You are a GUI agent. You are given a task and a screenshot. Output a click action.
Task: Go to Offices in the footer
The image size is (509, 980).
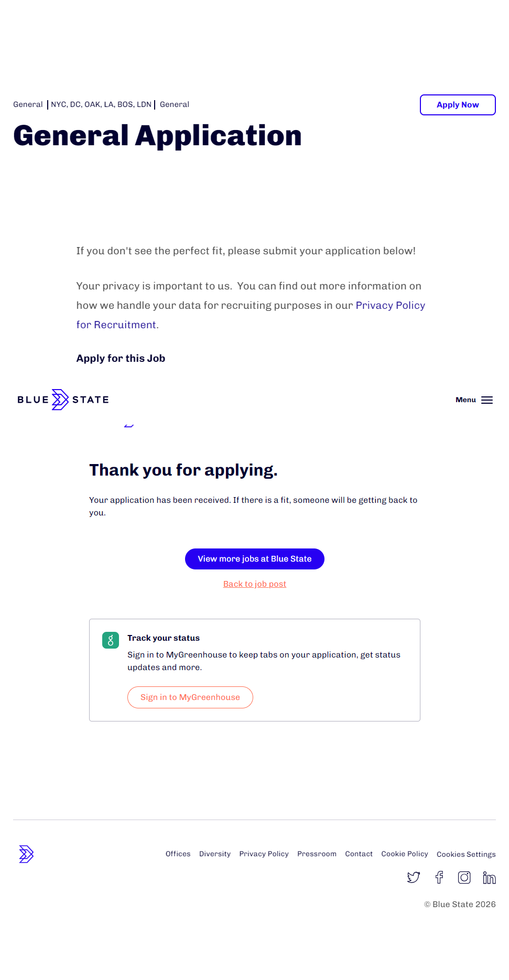178,854
